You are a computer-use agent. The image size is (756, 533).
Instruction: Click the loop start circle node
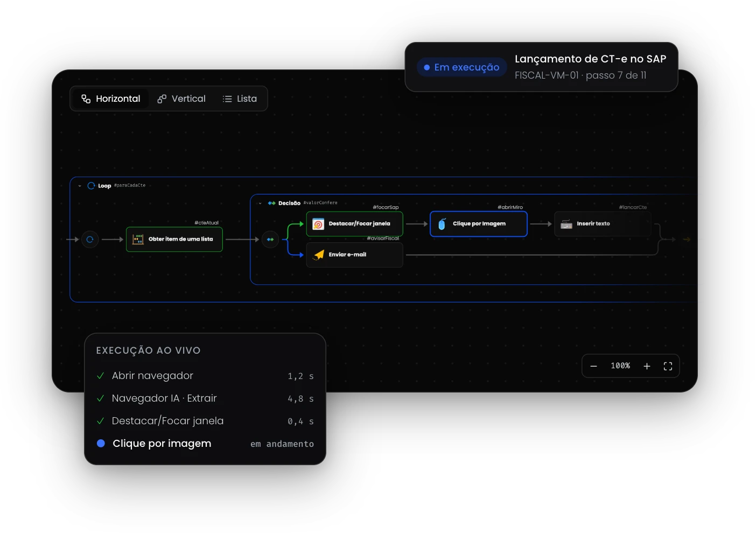click(x=90, y=240)
